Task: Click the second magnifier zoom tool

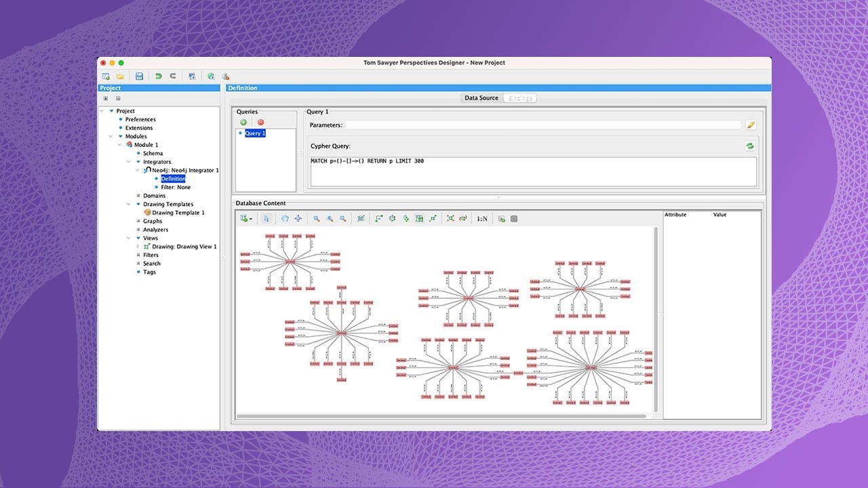Action: 330,218
